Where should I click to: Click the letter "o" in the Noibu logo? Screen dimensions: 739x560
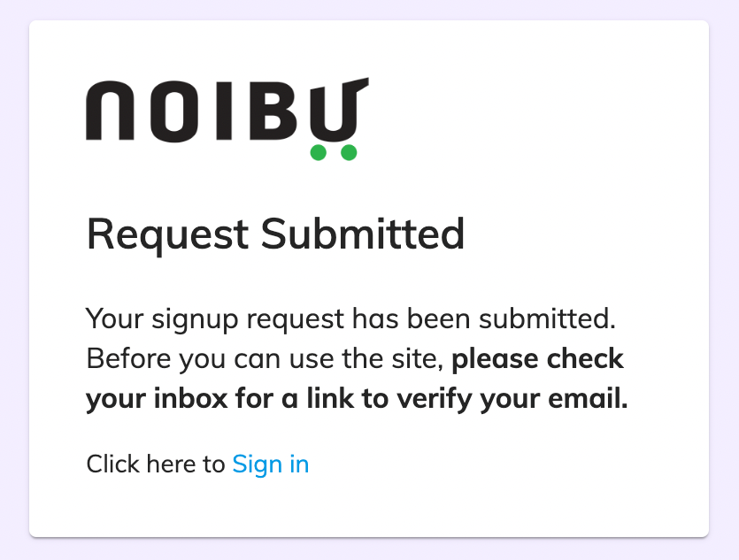point(174,111)
